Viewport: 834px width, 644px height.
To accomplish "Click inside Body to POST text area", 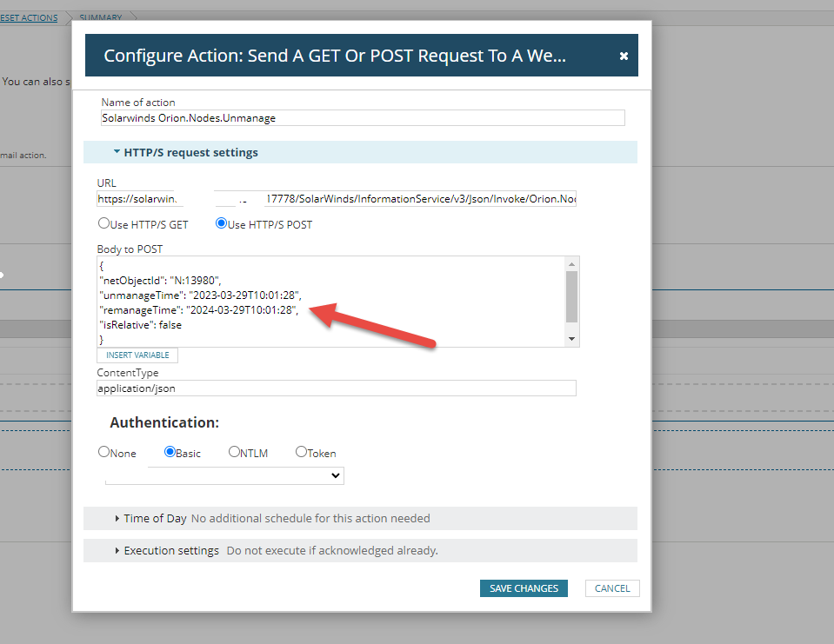I will point(330,302).
